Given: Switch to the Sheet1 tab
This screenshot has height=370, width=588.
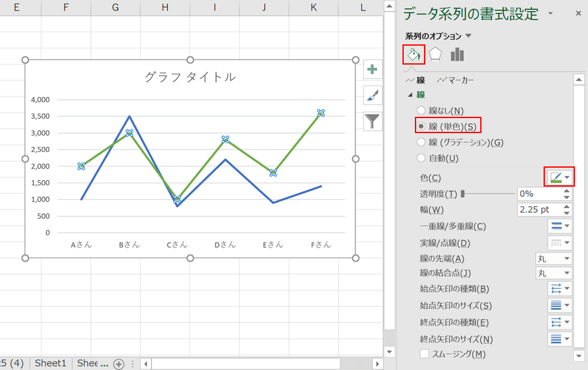Looking at the screenshot, I should [x=50, y=363].
